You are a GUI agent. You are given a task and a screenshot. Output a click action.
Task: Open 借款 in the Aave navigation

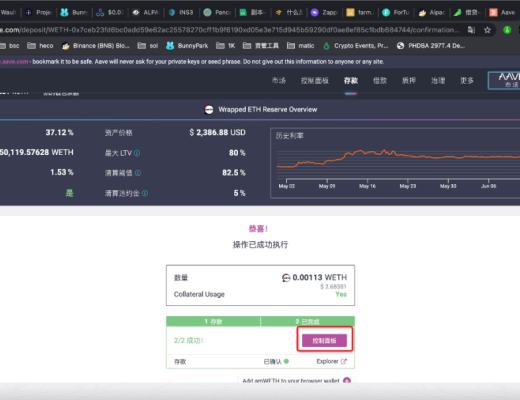380,81
